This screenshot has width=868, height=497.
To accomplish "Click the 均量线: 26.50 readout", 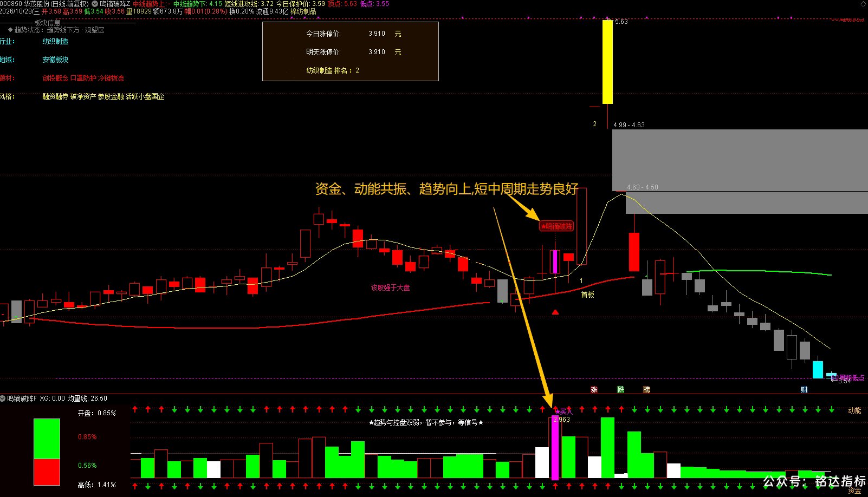I will coord(87,398).
